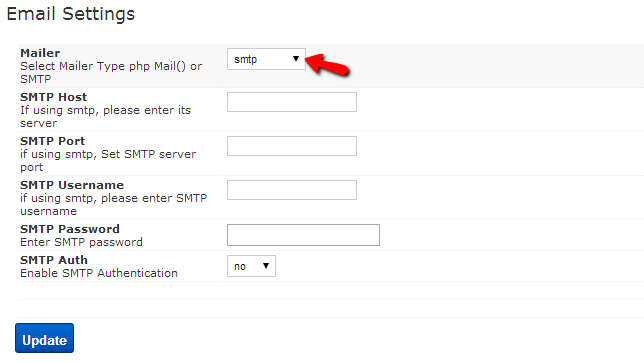Click the 'Enable SMTP Authentication' description text
This screenshot has width=644, height=362.
coord(99,273)
